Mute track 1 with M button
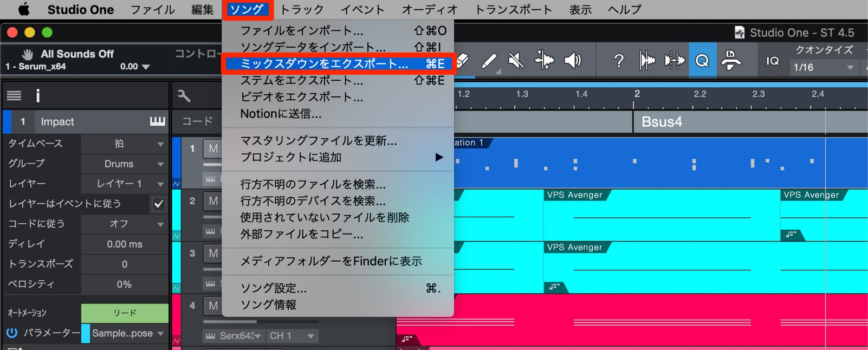The width and height of the screenshot is (868, 350). tap(213, 149)
